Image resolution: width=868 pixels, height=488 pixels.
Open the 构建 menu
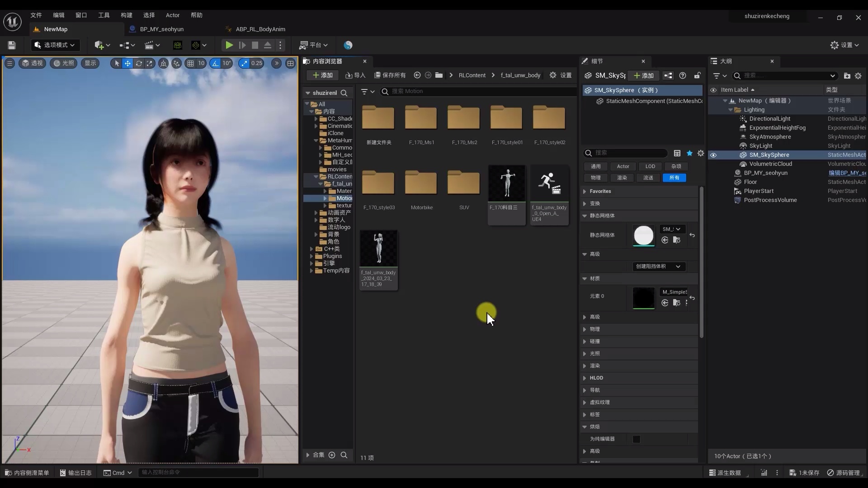pyautogui.click(x=127, y=15)
